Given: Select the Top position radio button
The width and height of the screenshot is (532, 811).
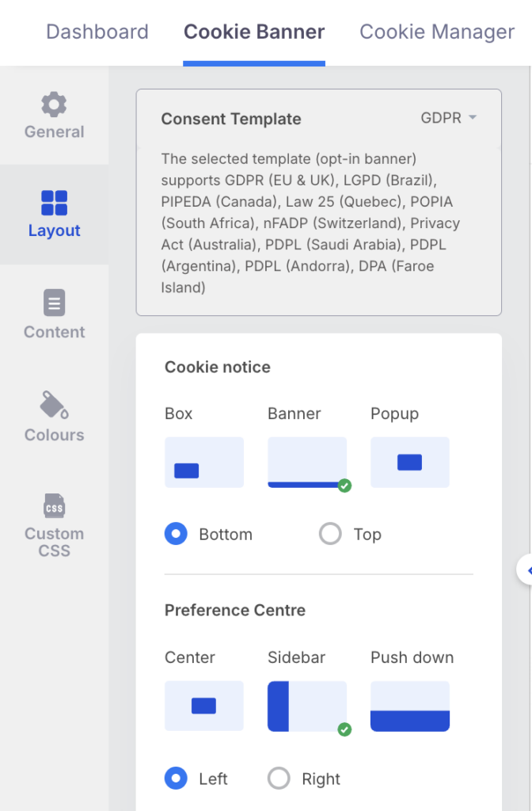Looking at the screenshot, I should (x=330, y=534).
